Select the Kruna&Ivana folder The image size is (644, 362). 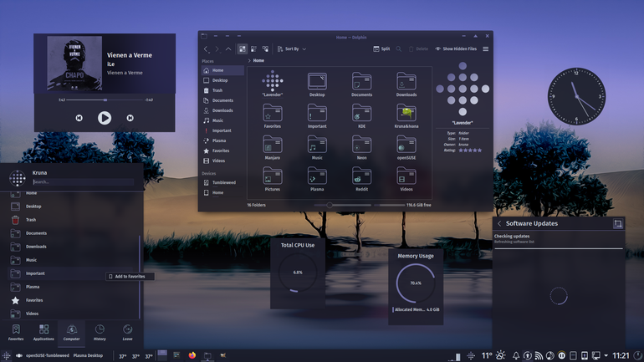[x=406, y=115]
